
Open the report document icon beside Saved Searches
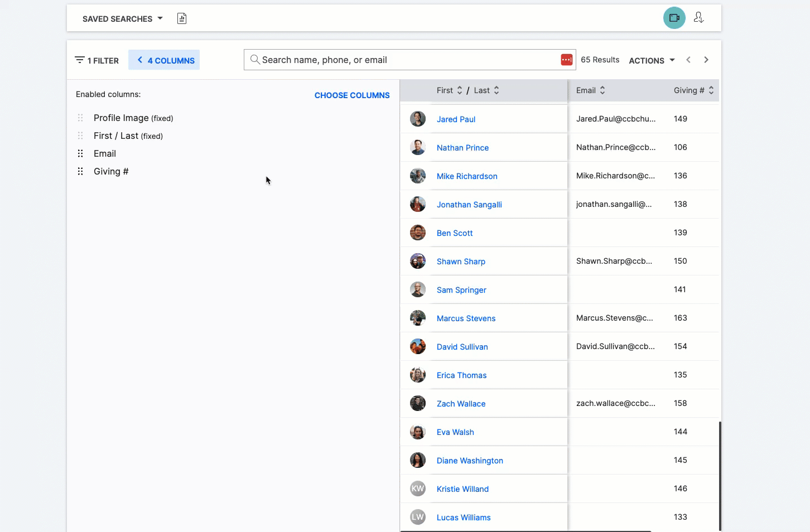tap(182, 18)
